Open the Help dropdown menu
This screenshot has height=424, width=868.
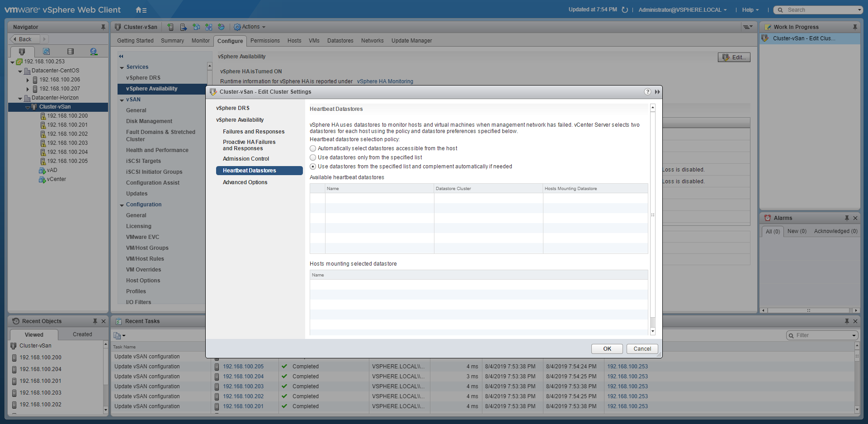tap(750, 10)
